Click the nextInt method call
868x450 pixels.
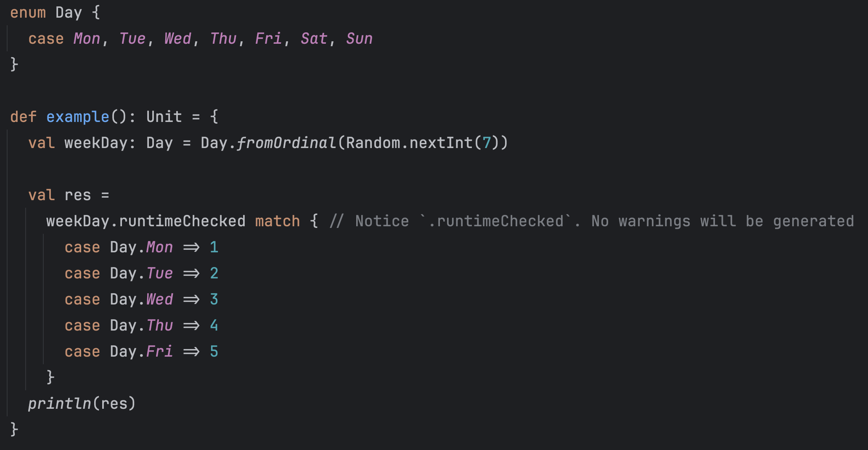pos(441,143)
